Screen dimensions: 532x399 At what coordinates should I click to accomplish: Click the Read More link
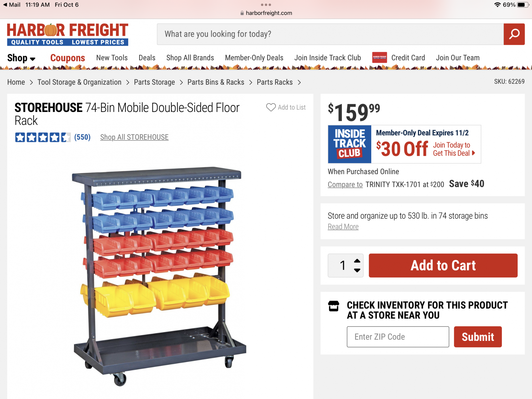(x=343, y=227)
